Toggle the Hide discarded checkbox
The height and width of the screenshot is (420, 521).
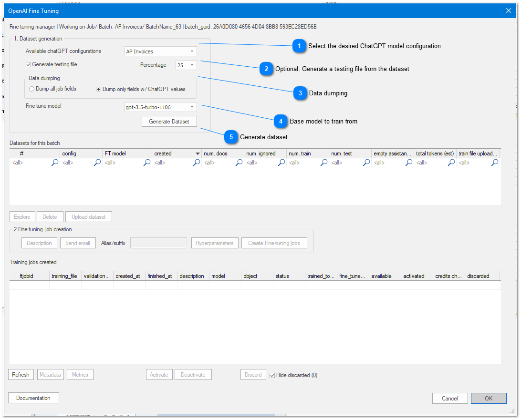pos(272,375)
